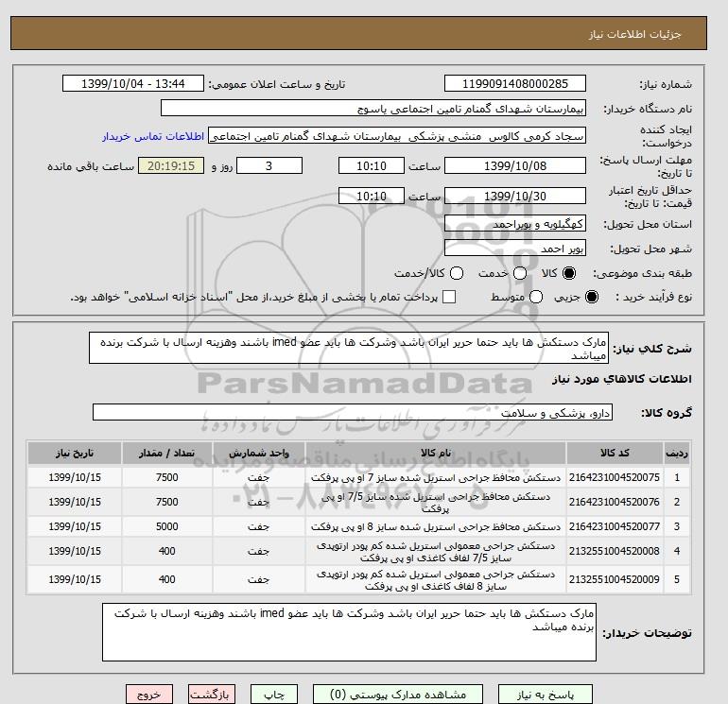
Task: Click the تعداد / مقدار column header
Action: (167, 453)
